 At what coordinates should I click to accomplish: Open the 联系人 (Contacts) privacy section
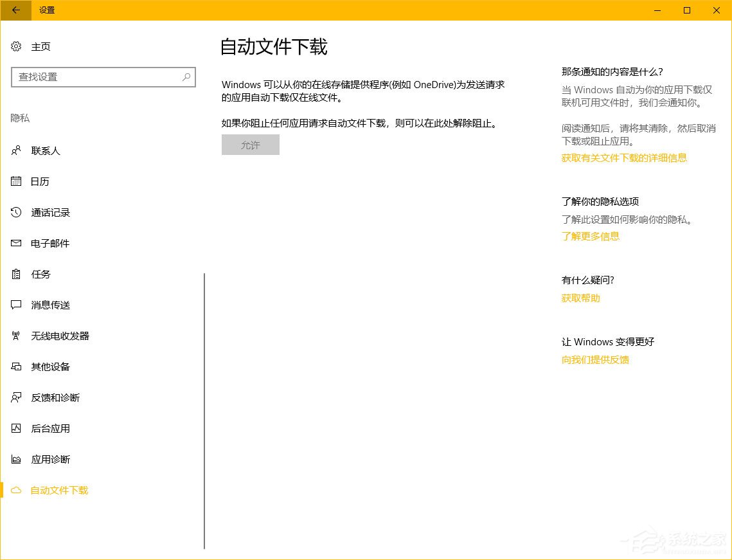click(x=50, y=150)
